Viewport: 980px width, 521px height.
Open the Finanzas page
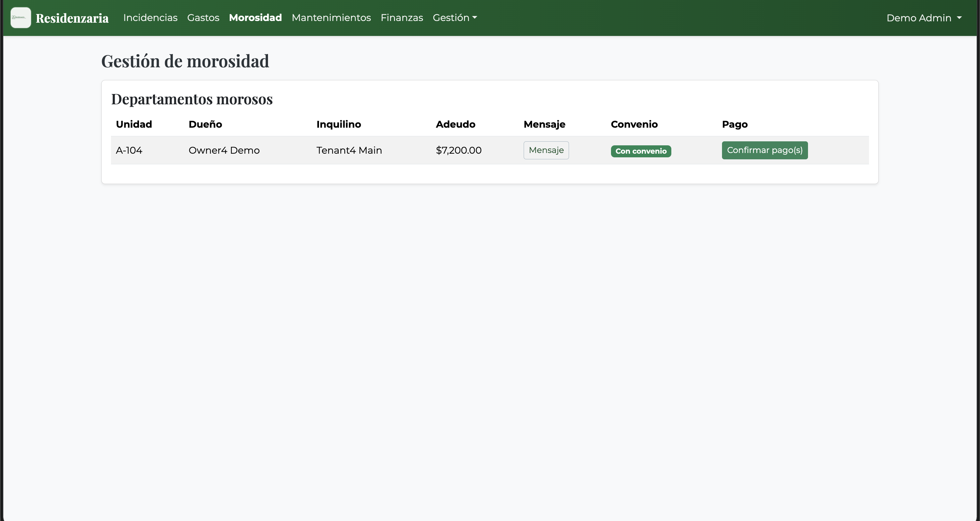[x=402, y=18]
